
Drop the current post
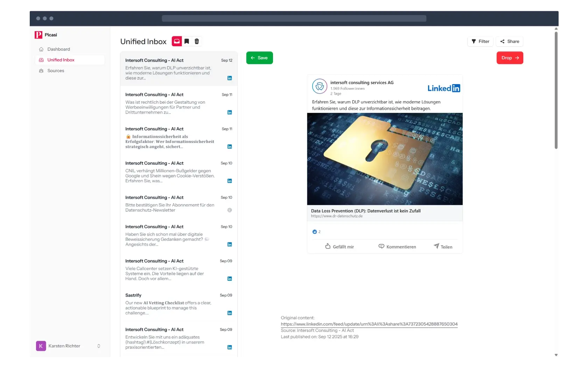(510, 58)
